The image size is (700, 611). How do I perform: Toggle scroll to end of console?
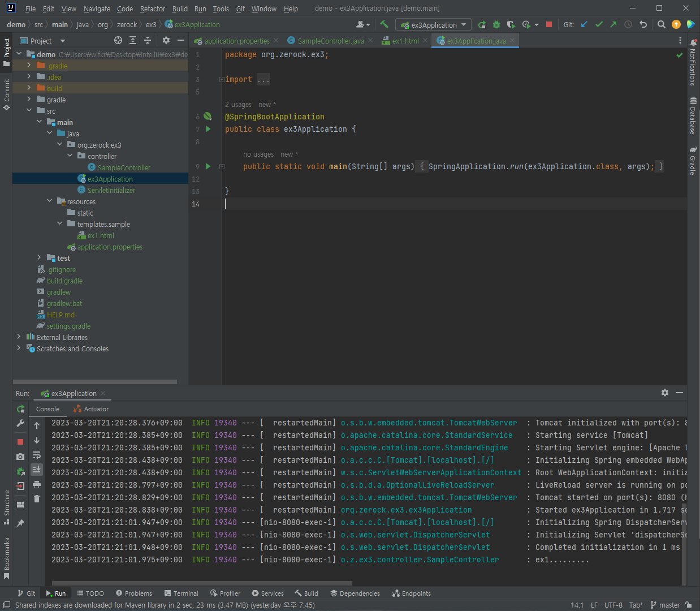[x=37, y=469]
